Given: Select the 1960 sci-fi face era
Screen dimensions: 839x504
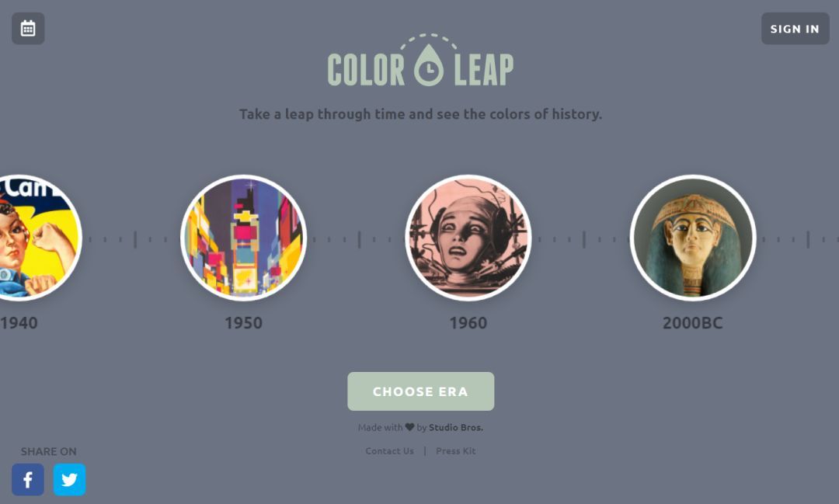Looking at the screenshot, I should click(x=468, y=238).
